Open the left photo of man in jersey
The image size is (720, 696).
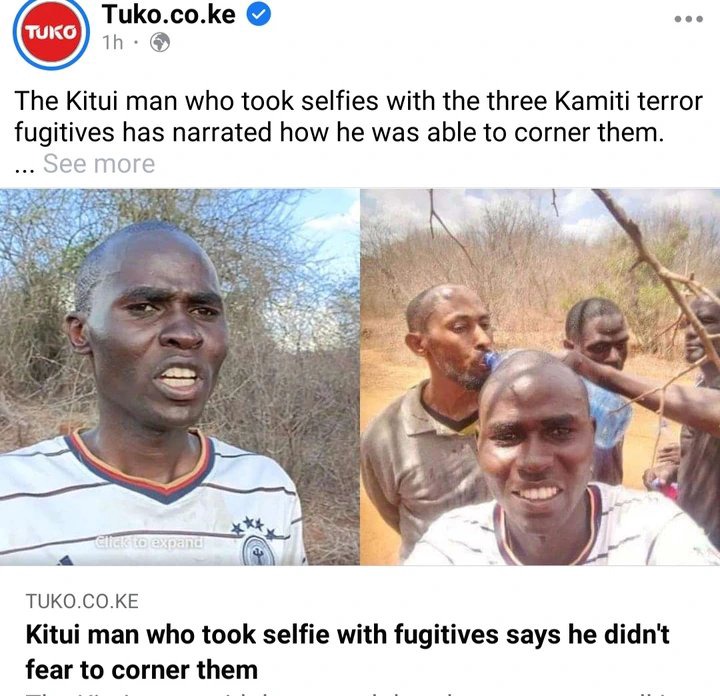click(x=179, y=377)
